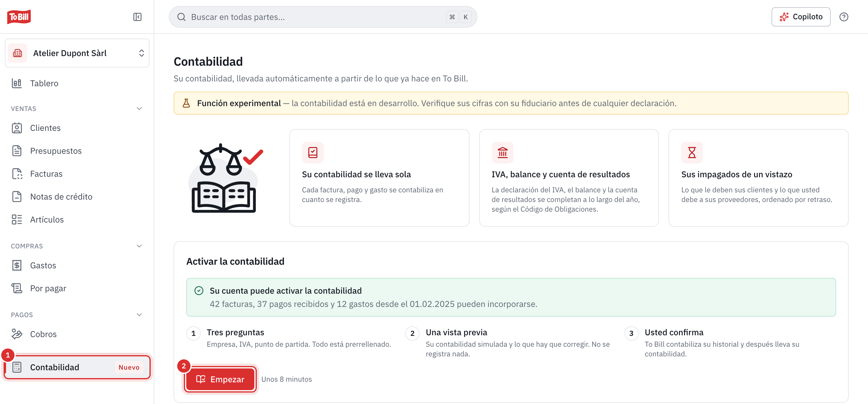The image size is (868, 404).
Task: Click the Contabilidad calculator icon
Action: point(17,367)
